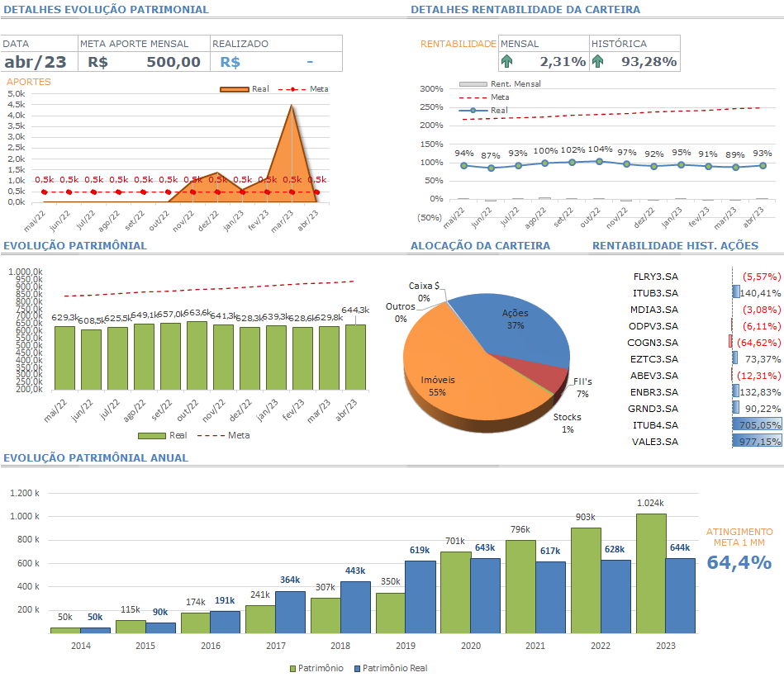Click the orange Real legend swatch in Aportes
Screen dimensions: 784x682
(235, 89)
